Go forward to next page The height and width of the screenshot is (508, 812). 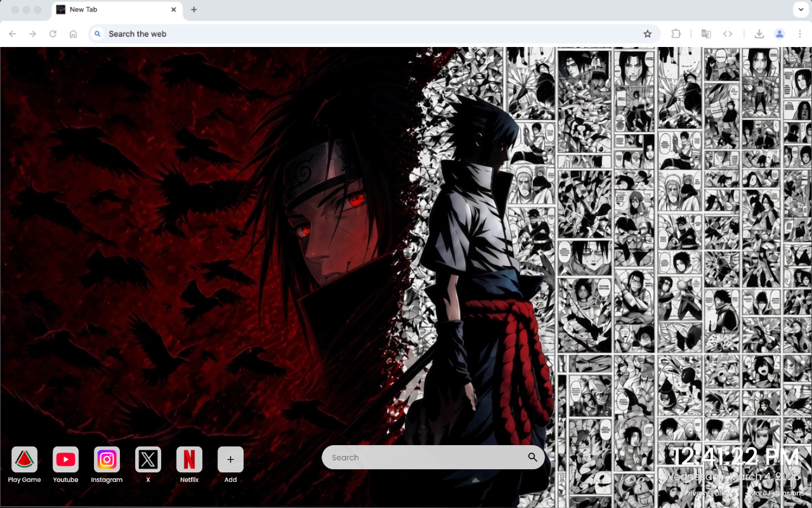coord(33,34)
